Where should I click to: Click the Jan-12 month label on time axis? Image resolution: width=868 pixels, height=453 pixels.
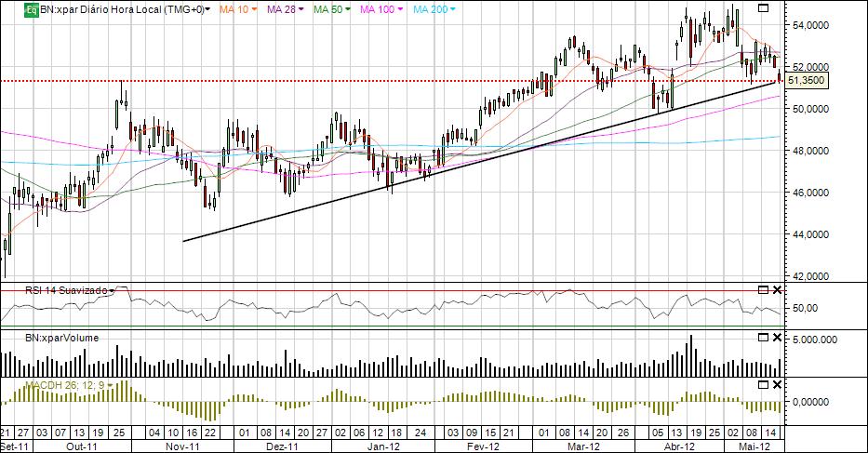[384, 446]
